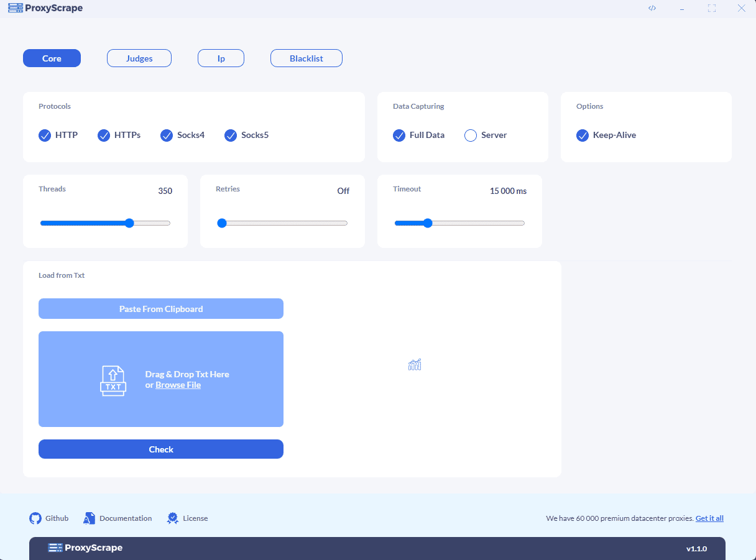Click the Timeout label
Viewport: 756px width, 560px height.
[407, 189]
